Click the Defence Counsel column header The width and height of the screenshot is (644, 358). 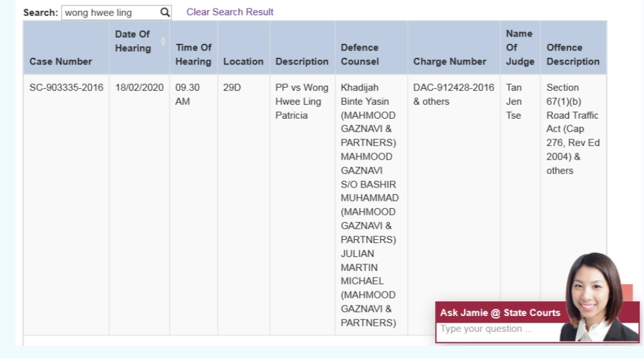pos(371,47)
